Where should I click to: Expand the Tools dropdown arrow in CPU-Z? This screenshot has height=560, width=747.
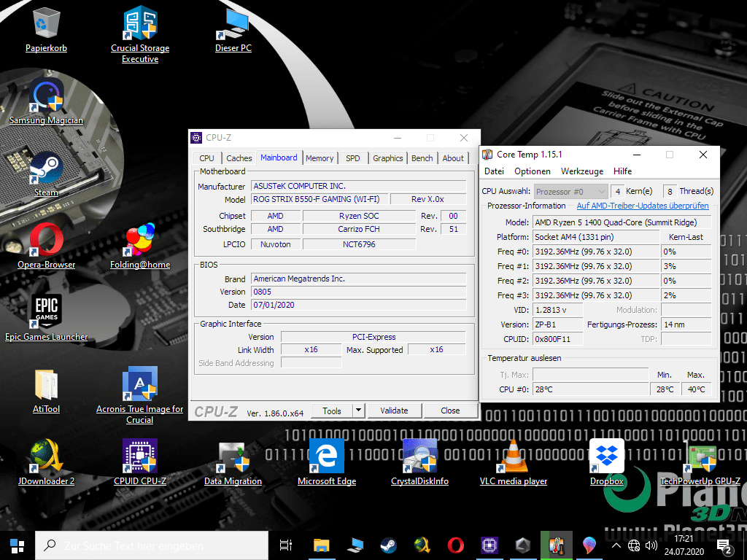[x=358, y=411]
